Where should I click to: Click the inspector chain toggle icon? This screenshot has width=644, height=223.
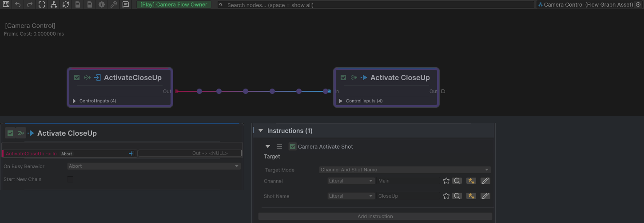point(21,133)
